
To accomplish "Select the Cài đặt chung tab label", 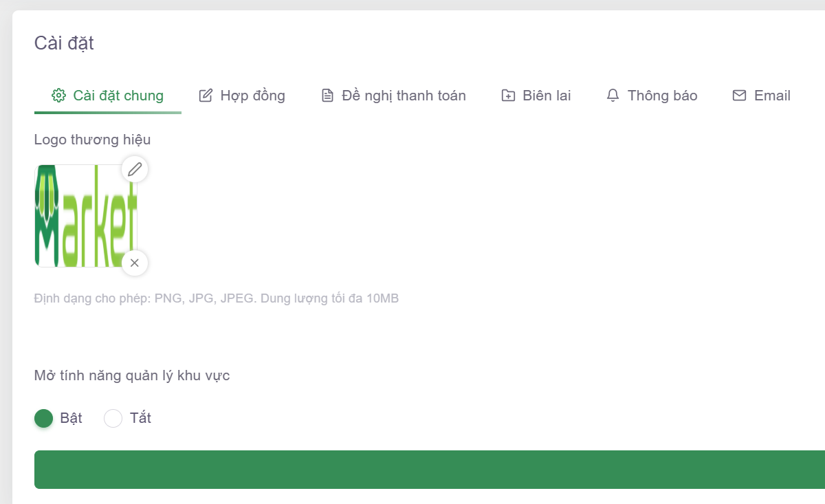I will click(x=118, y=96).
